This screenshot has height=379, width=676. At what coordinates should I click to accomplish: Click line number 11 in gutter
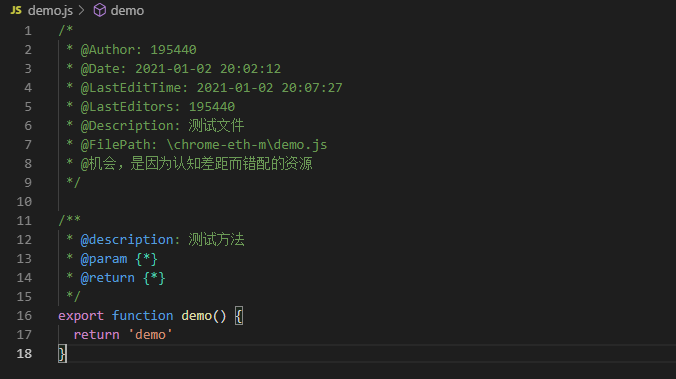click(24, 221)
